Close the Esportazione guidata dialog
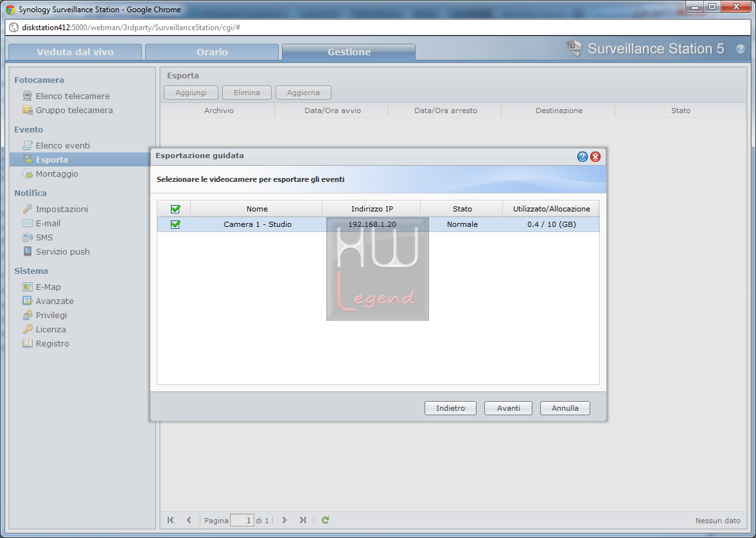Image resolution: width=756 pixels, height=538 pixels. [x=595, y=157]
